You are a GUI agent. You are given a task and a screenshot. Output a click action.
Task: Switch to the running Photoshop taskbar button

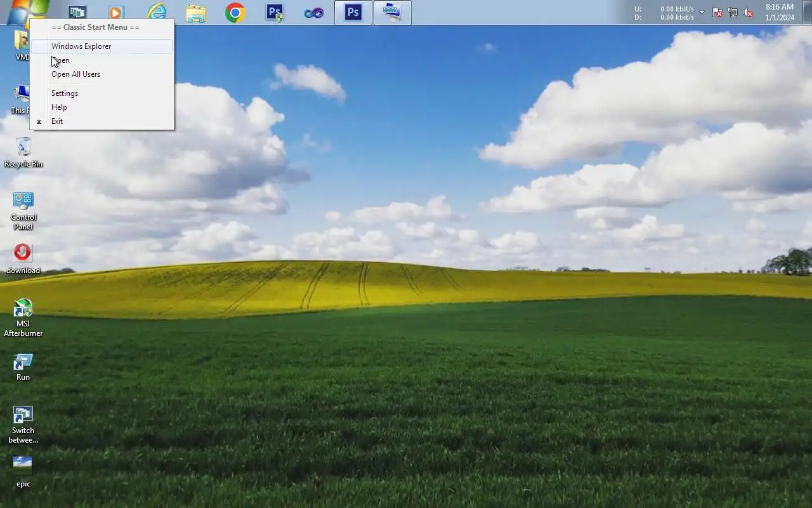tap(353, 12)
